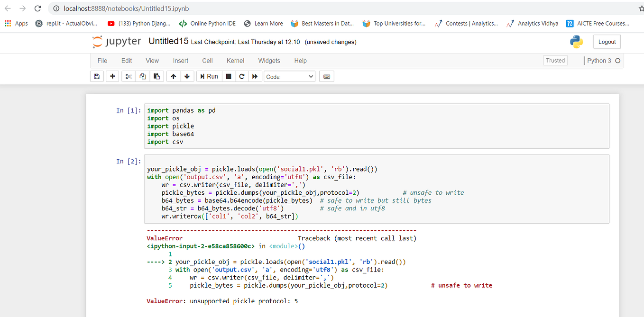Insert a new cell below with plus icon

tap(112, 76)
